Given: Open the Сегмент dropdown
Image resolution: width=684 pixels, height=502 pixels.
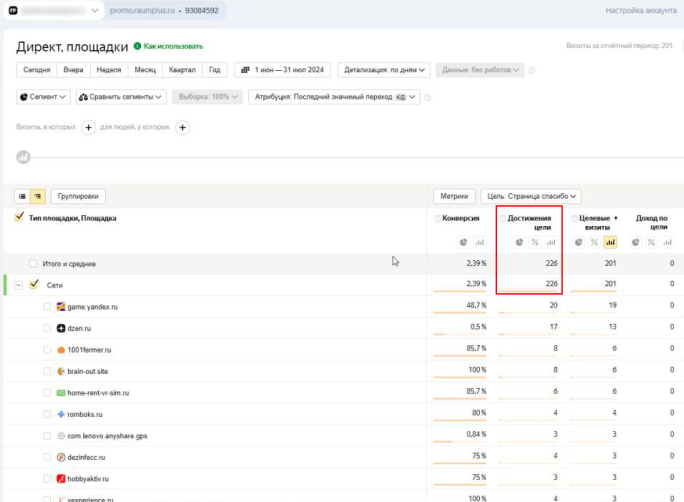Looking at the screenshot, I should (x=44, y=97).
